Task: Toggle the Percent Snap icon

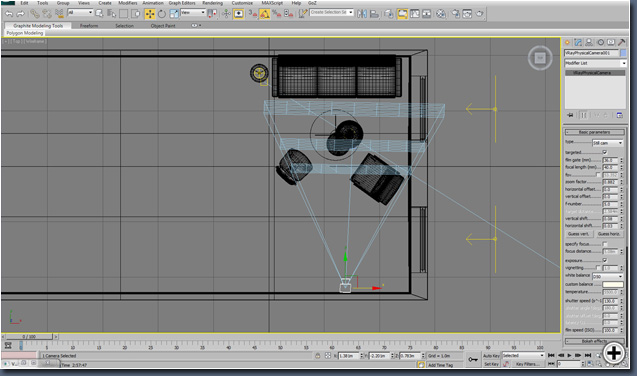Action: click(x=277, y=14)
